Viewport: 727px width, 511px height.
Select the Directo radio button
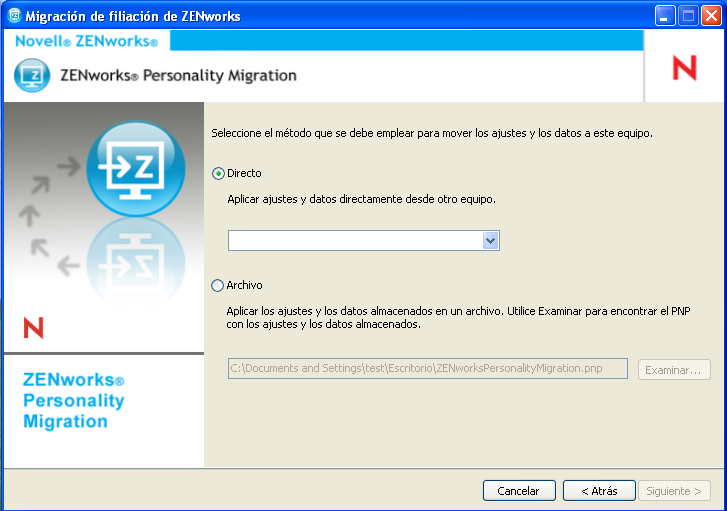pos(218,173)
